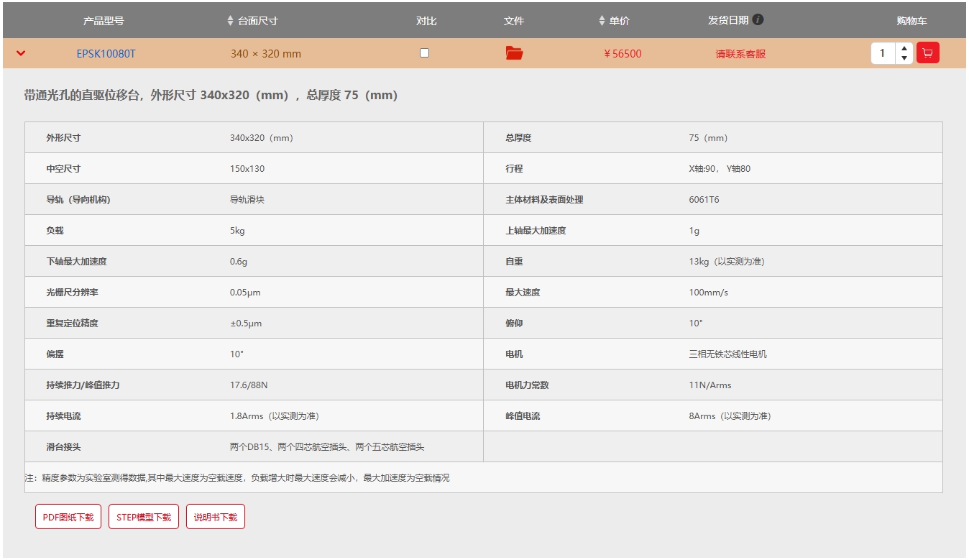This screenshot has height=560, width=969.
Task: Focus the quantity input field
Action: (883, 53)
